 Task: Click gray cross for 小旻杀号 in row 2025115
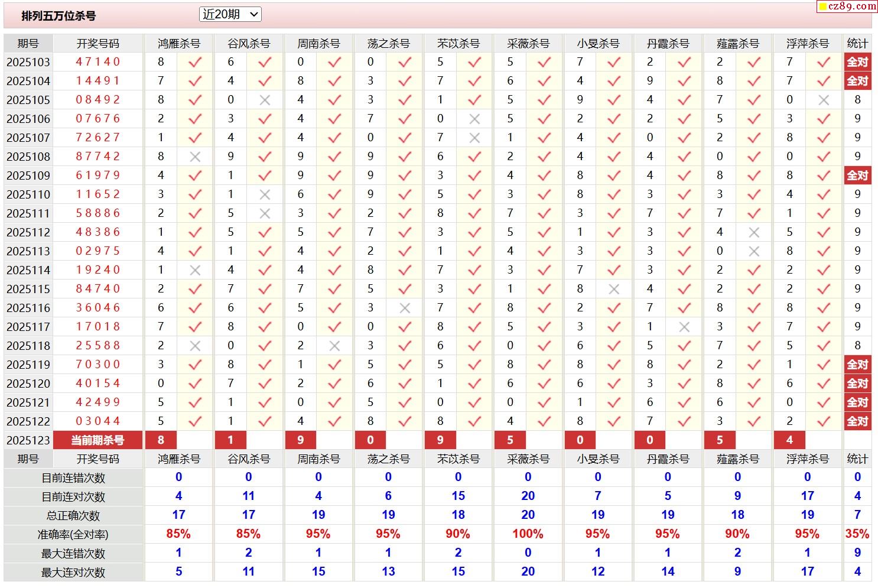(x=614, y=289)
